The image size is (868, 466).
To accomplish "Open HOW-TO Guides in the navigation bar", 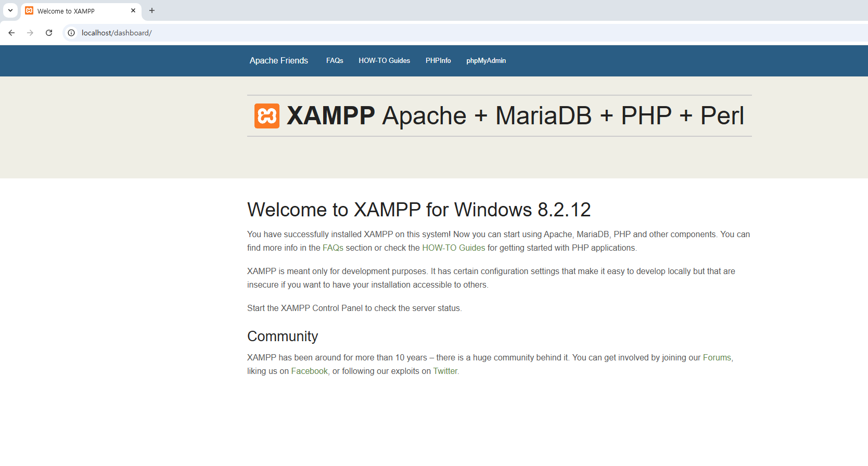I will coord(384,61).
